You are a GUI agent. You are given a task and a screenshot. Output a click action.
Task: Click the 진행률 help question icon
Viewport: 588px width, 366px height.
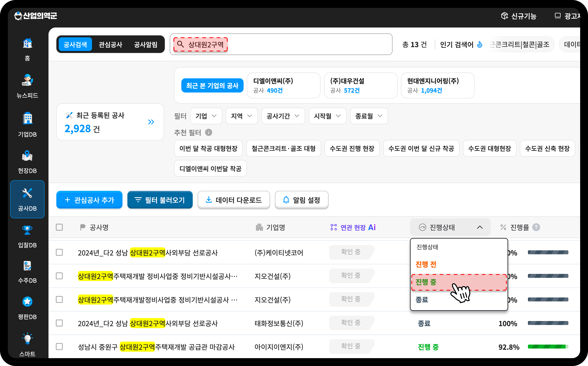[x=536, y=227]
